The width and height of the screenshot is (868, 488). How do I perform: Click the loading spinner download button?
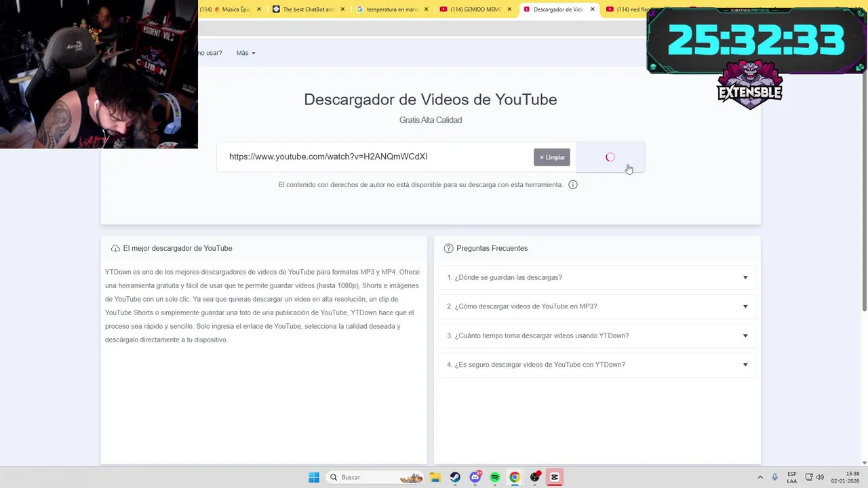pos(610,157)
